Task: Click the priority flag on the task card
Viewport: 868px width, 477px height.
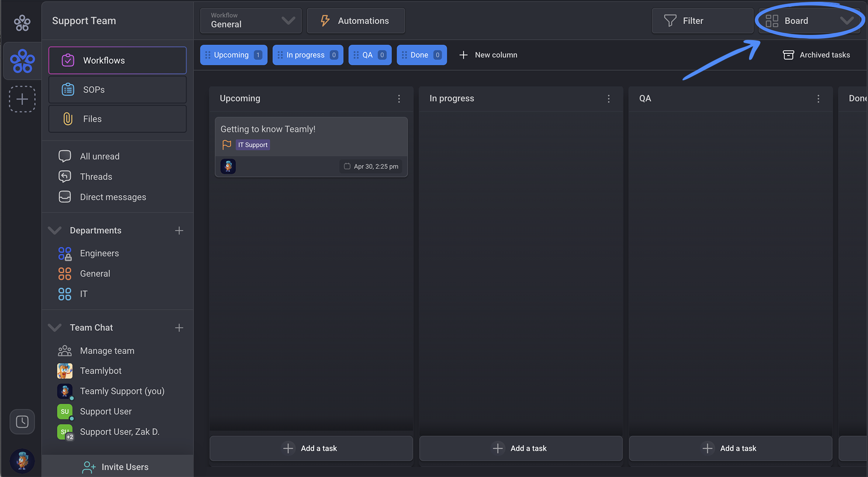Action: pyautogui.click(x=226, y=145)
